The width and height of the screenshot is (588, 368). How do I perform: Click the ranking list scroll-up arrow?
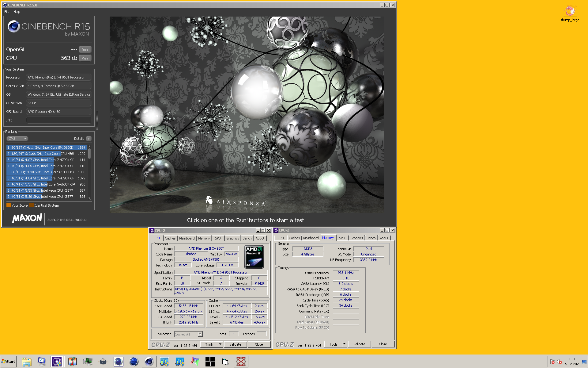coord(89,147)
